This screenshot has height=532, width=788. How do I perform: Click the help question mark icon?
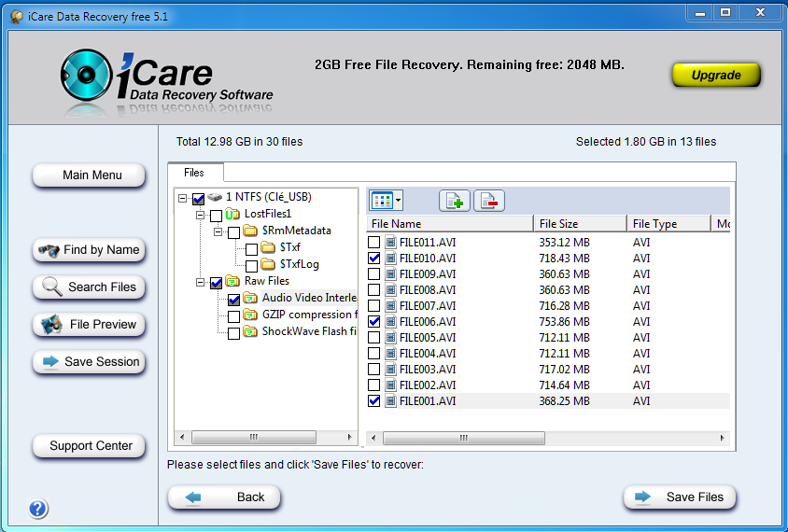click(38, 509)
